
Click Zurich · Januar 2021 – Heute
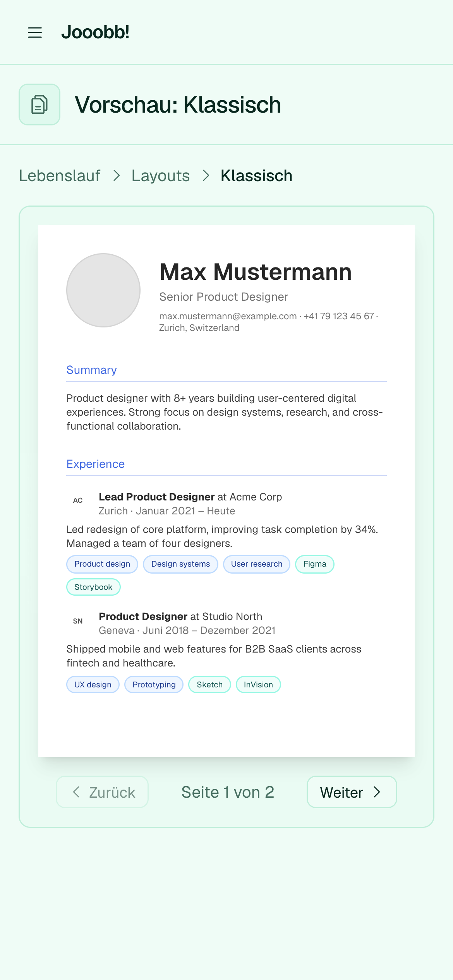[167, 511]
